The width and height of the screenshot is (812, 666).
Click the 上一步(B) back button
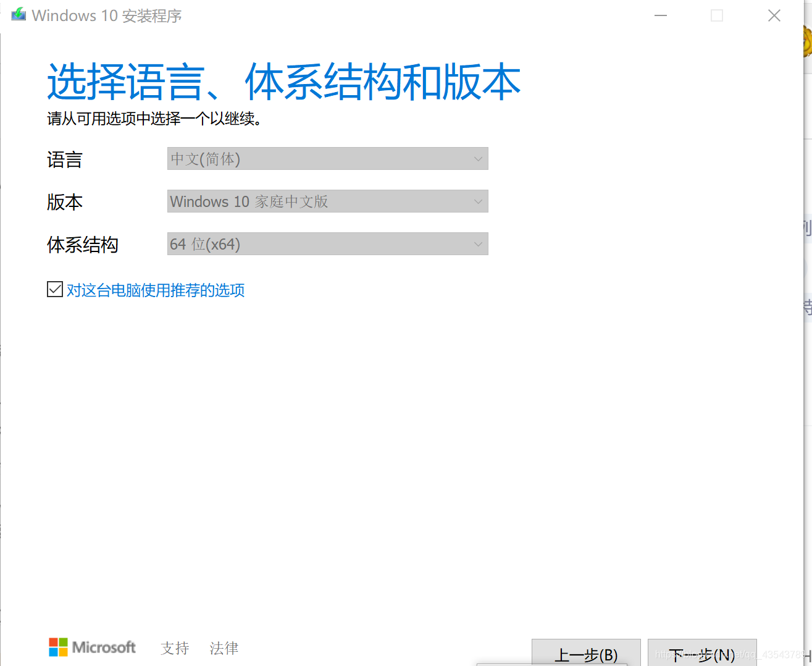(586, 653)
